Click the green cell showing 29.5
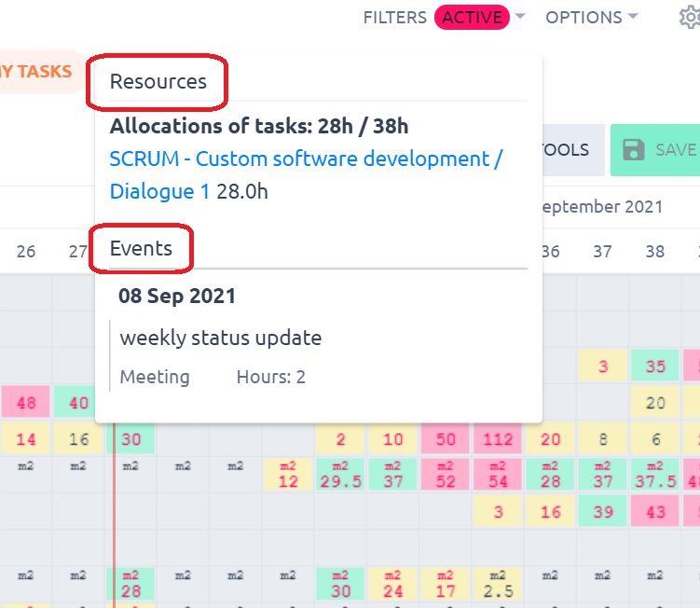The height and width of the screenshot is (608, 700). pyautogui.click(x=341, y=475)
